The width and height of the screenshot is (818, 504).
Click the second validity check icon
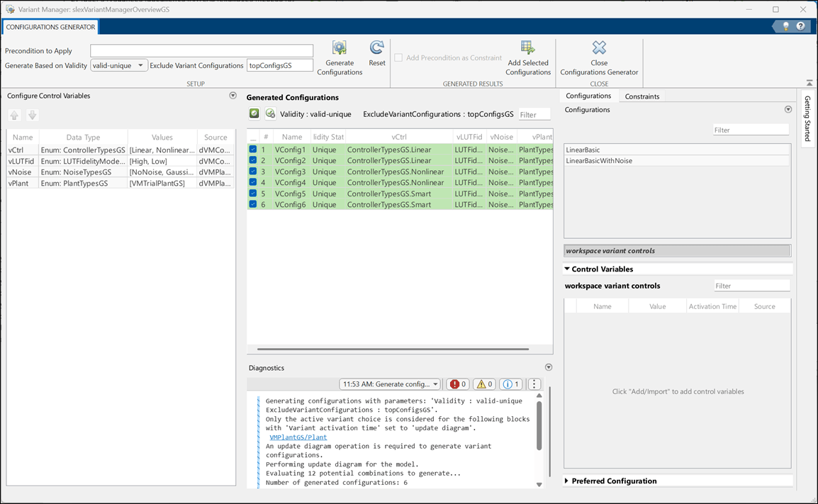(x=270, y=113)
